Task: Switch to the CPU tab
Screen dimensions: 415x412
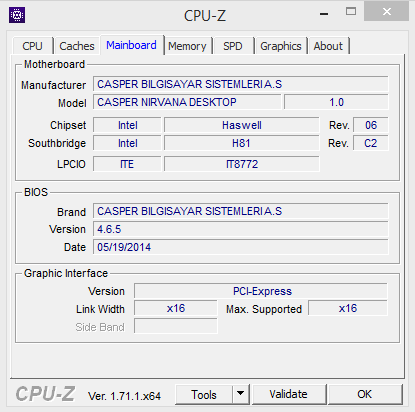Action: (x=33, y=46)
